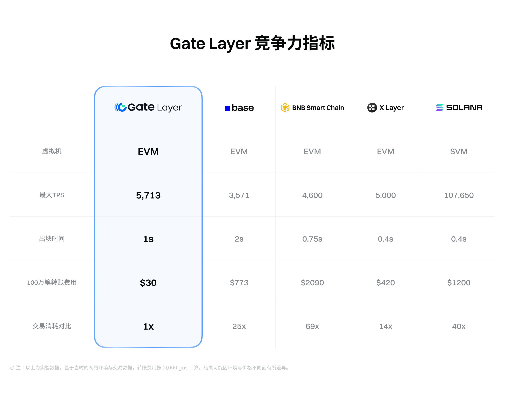Click the Solana striped logo icon
This screenshot has height=420, width=505.
(x=439, y=107)
